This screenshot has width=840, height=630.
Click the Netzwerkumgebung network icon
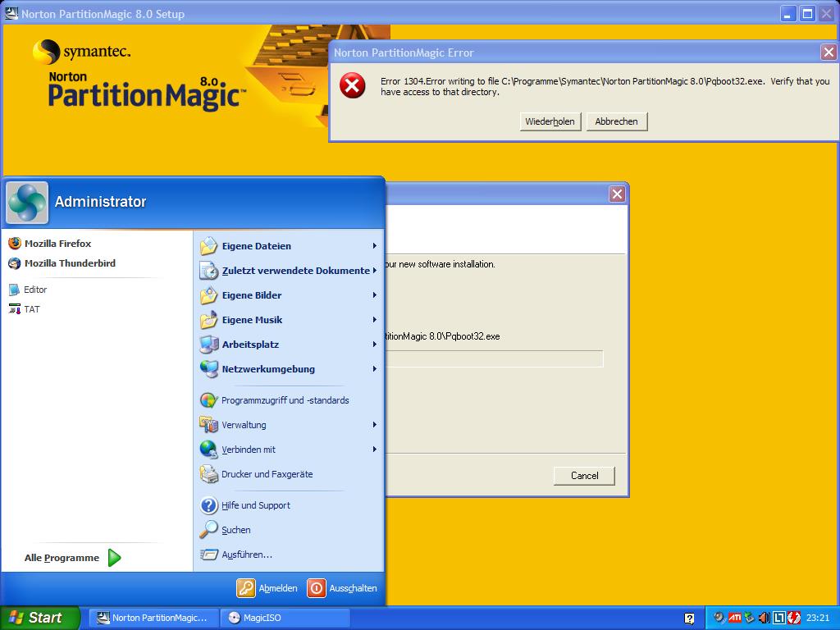coord(208,369)
